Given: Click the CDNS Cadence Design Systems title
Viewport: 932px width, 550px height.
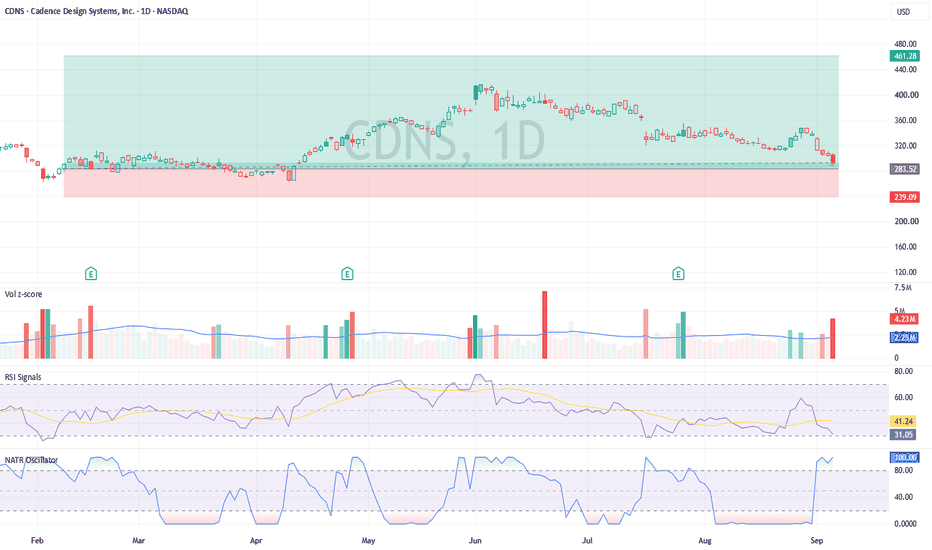Looking at the screenshot, I should (x=96, y=11).
